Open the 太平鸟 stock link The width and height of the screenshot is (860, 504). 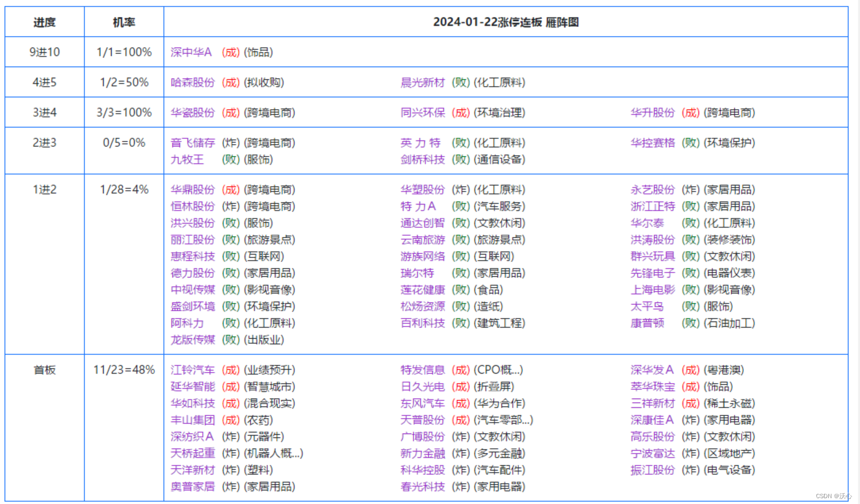click(x=647, y=307)
